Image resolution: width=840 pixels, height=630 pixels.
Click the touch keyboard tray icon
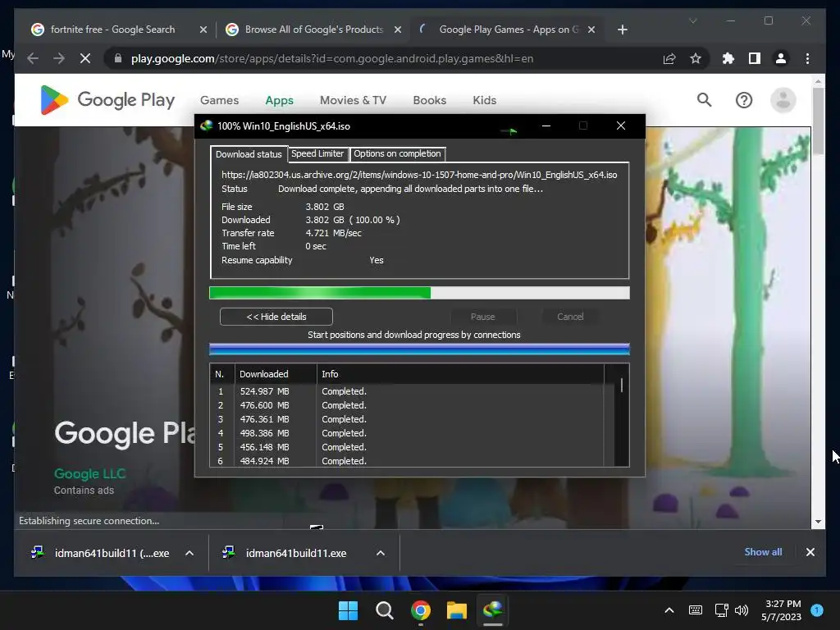(696, 610)
